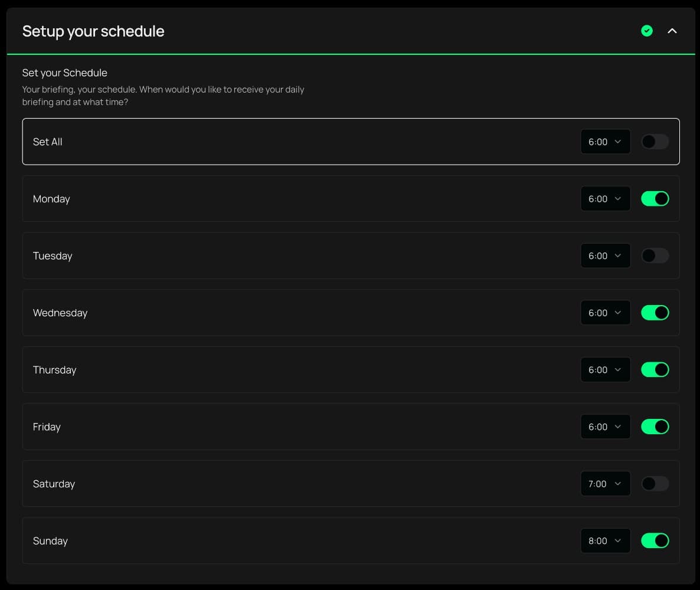Viewport: 700px width, 590px height.
Task: Click the Set All row
Action: (351, 142)
